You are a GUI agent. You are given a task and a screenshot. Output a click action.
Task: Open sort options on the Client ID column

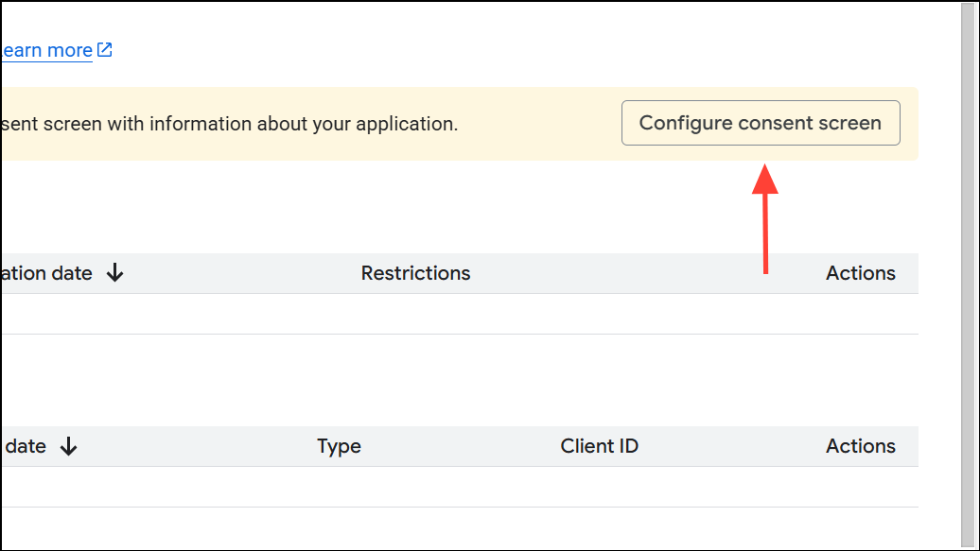(x=599, y=446)
